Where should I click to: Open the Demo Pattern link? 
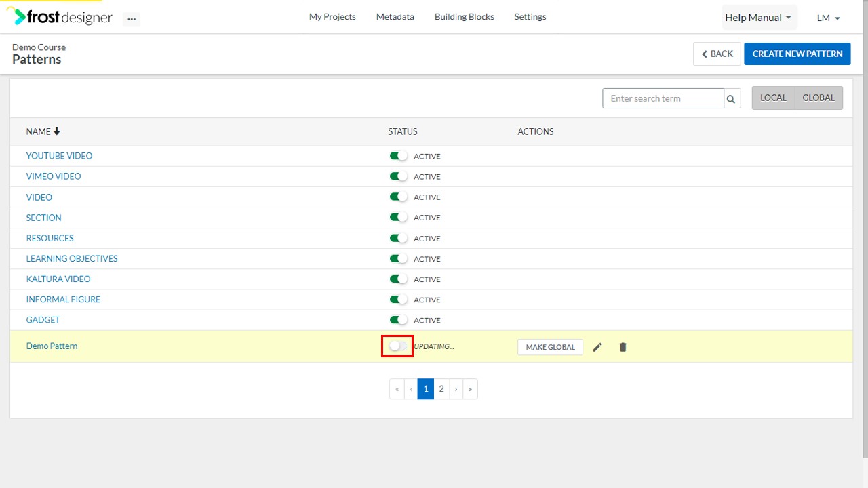pos(52,346)
